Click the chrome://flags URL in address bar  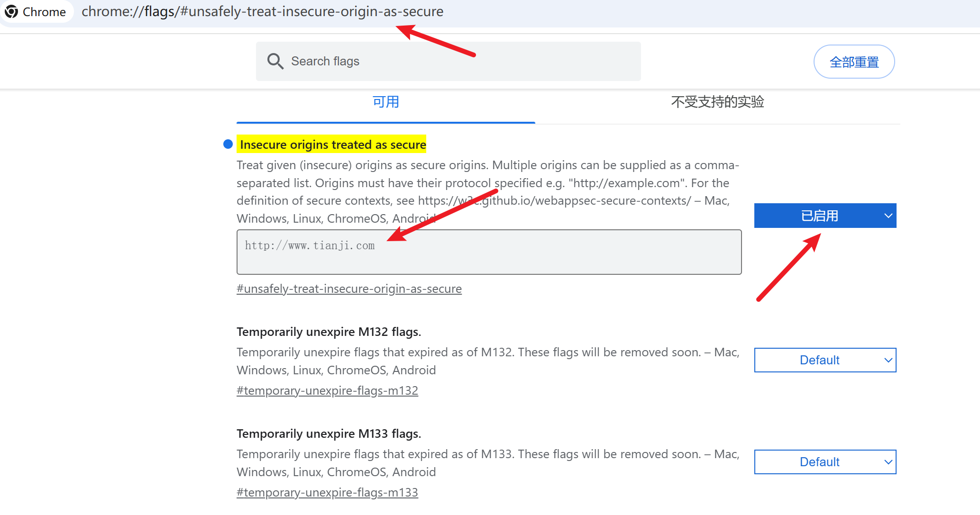pos(262,12)
